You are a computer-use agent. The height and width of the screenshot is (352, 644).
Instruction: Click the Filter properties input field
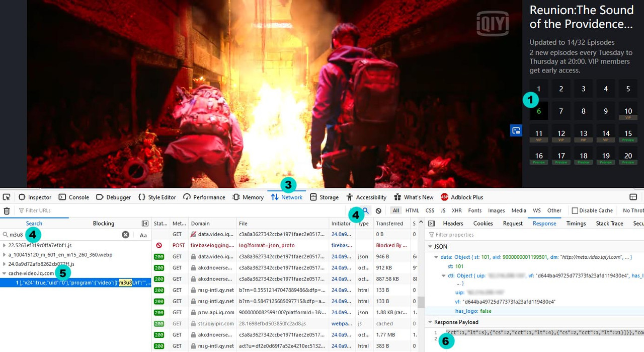pos(536,235)
